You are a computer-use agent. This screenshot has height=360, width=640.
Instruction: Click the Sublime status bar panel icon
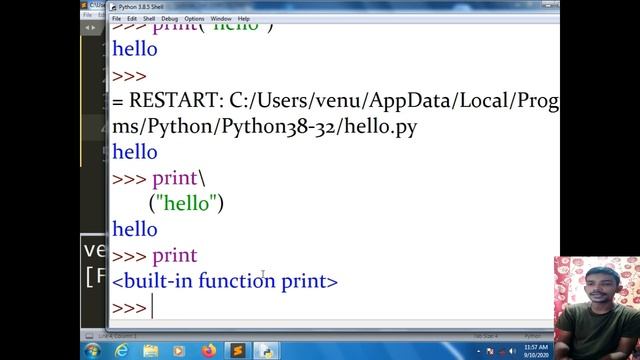89,336
